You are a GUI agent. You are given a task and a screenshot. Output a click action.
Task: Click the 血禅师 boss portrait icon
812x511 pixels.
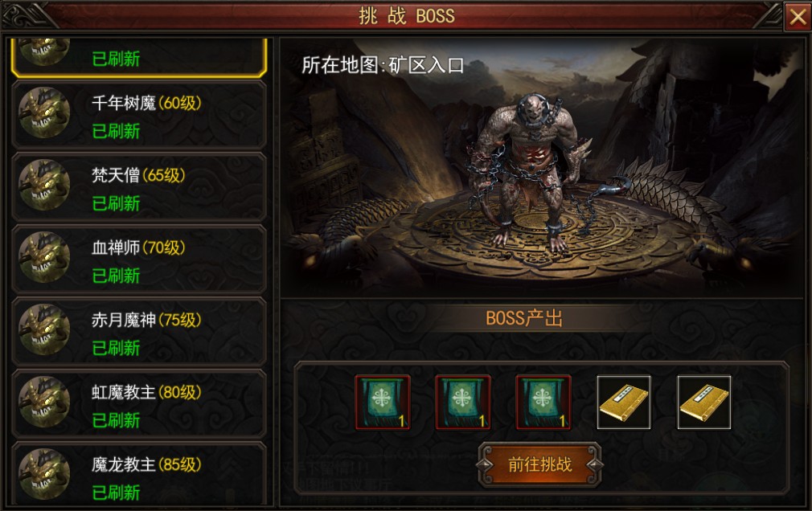click(44, 257)
